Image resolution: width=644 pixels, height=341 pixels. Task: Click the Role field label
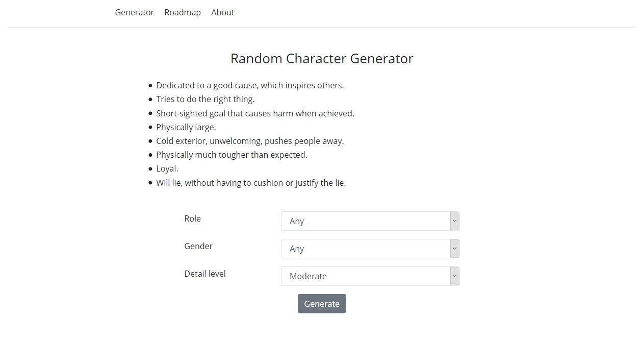tap(192, 218)
